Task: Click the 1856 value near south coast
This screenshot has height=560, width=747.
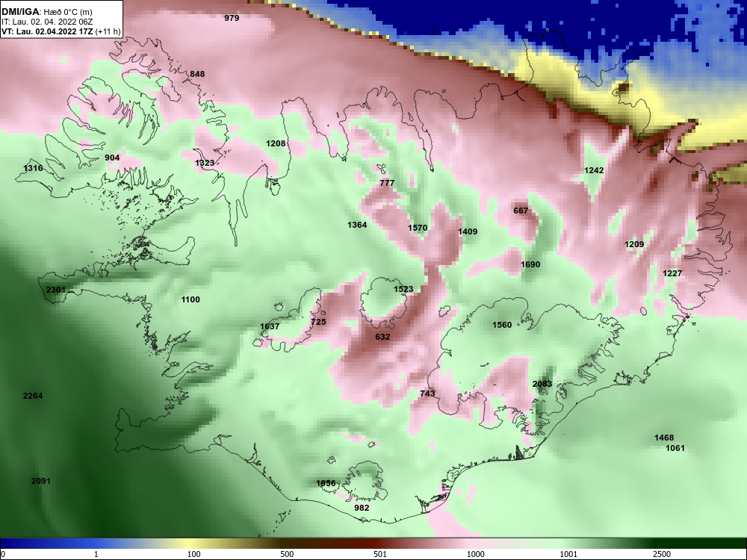Action: pos(326,483)
